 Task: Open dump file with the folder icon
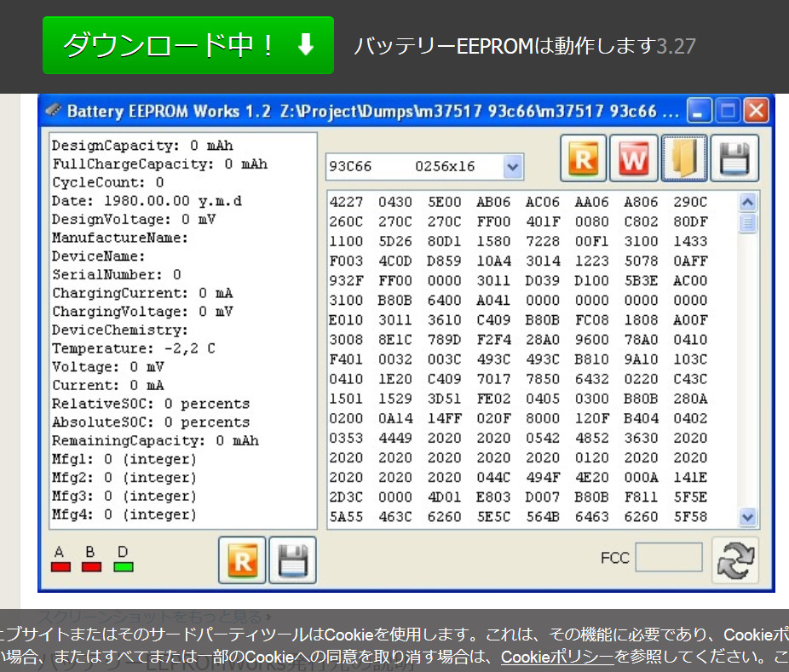pos(684,158)
